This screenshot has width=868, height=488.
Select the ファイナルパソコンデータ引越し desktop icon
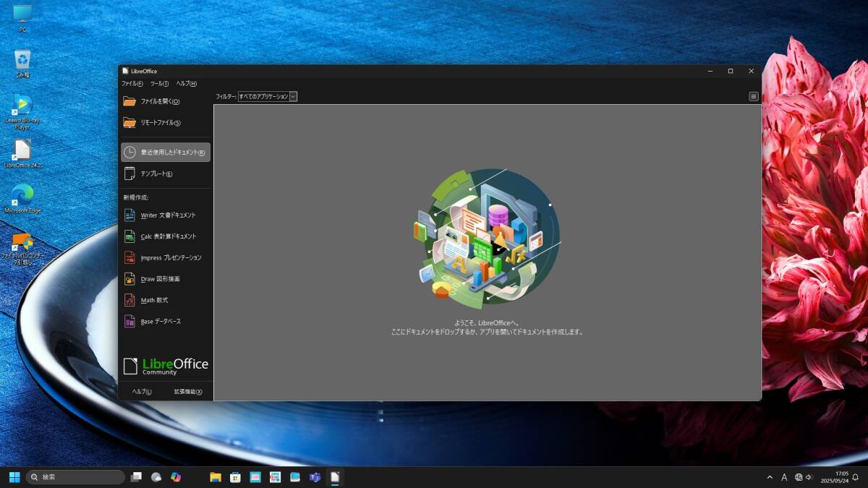22,249
